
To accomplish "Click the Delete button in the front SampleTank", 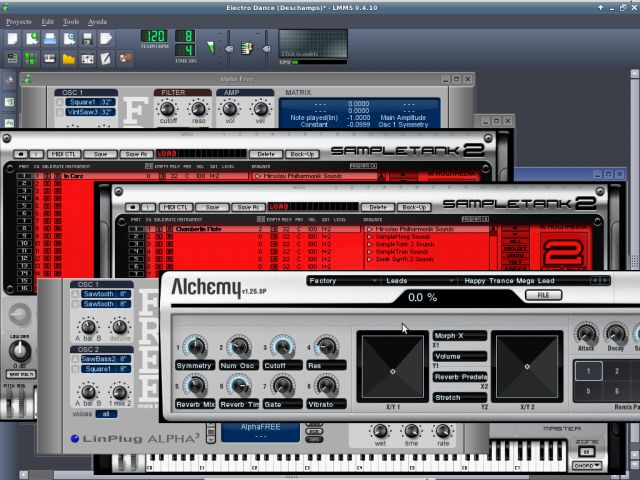I will click(x=378, y=207).
